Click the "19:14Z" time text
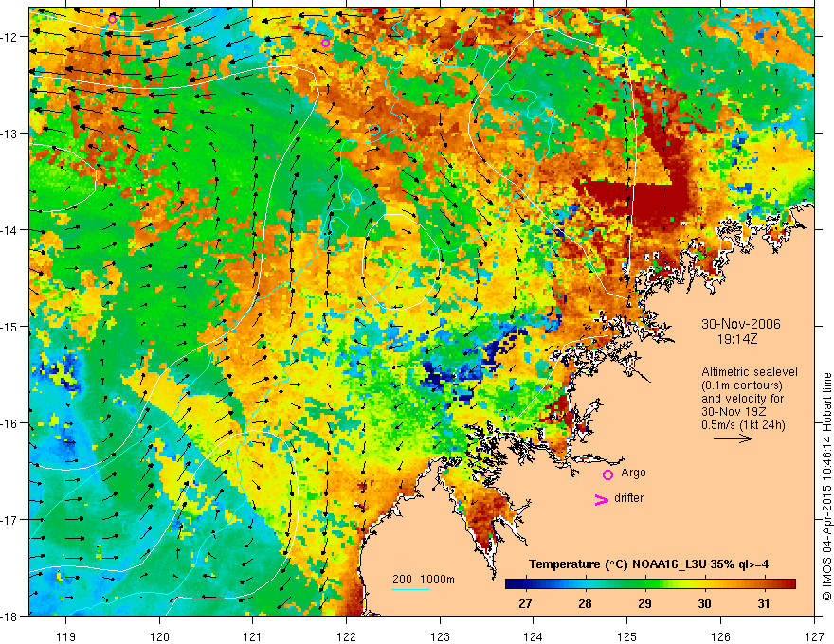Viewport: 834px width, 644px height. click(x=736, y=338)
